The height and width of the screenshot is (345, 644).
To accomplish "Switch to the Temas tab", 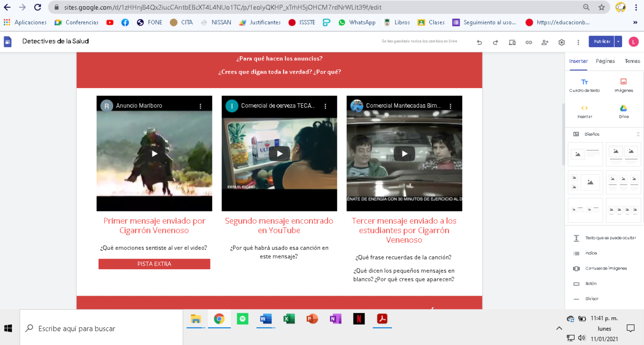I will (x=632, y=61).
